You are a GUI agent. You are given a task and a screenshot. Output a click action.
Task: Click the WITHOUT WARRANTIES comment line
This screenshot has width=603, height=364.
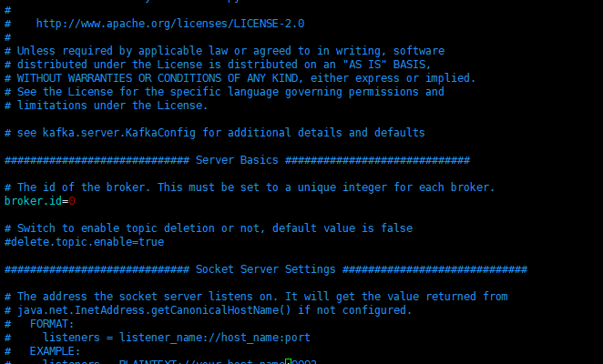[240, 78]
